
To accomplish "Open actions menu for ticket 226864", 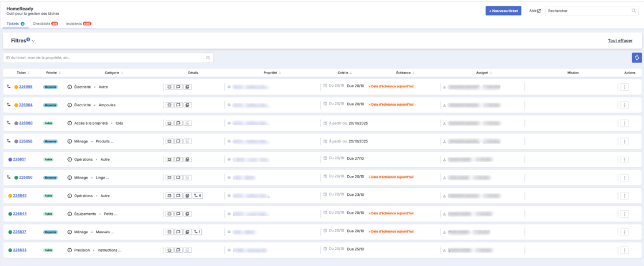I will click(624, 105).
